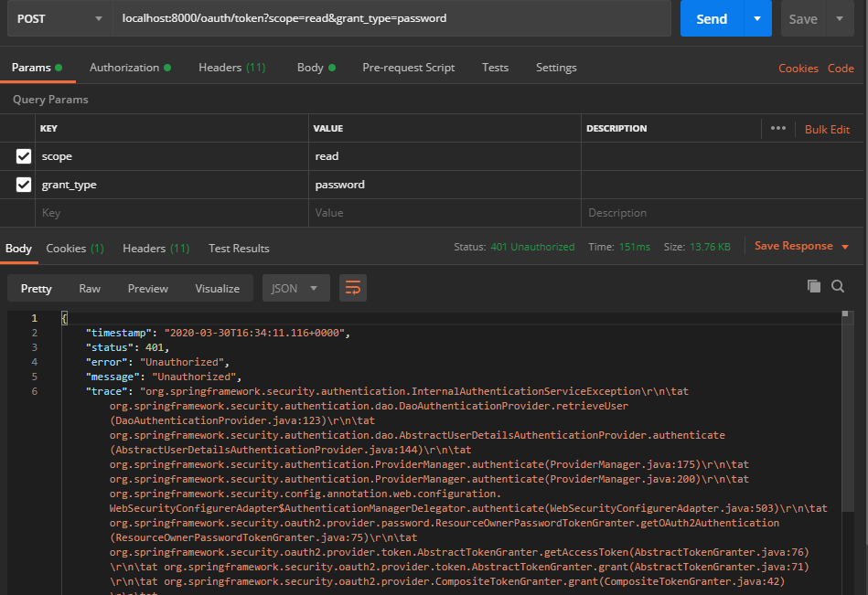The height and width of the screenshot is (595, 868).
Task: Open Pre-request Script tab
Action: tap(409, 68)
